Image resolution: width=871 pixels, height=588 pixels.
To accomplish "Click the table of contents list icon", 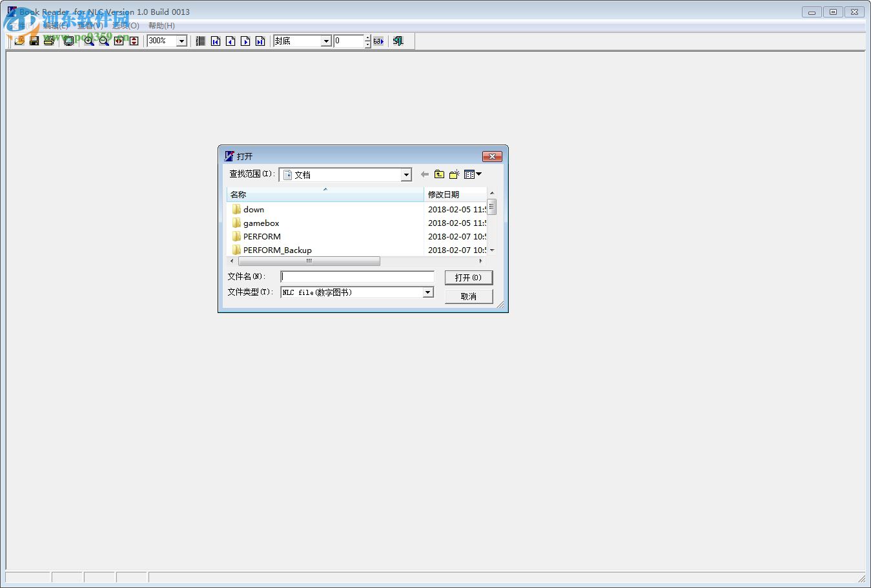I will (201, 41).
